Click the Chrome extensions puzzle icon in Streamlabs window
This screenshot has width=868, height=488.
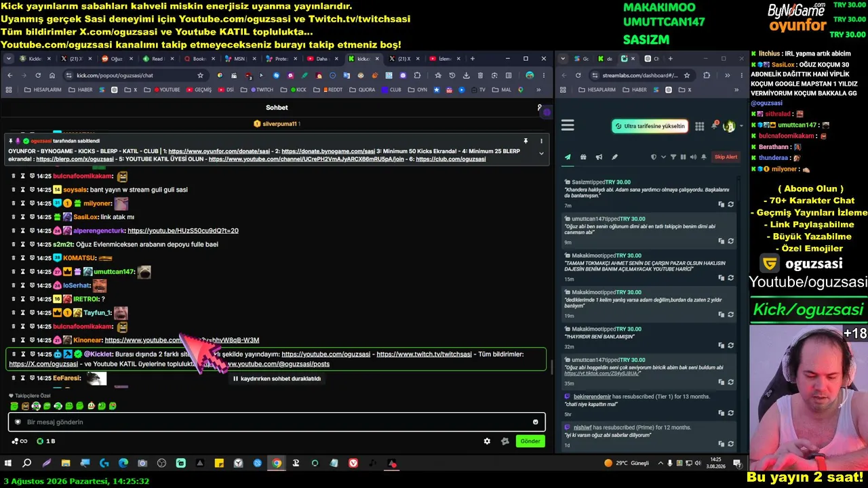point(707,75)
